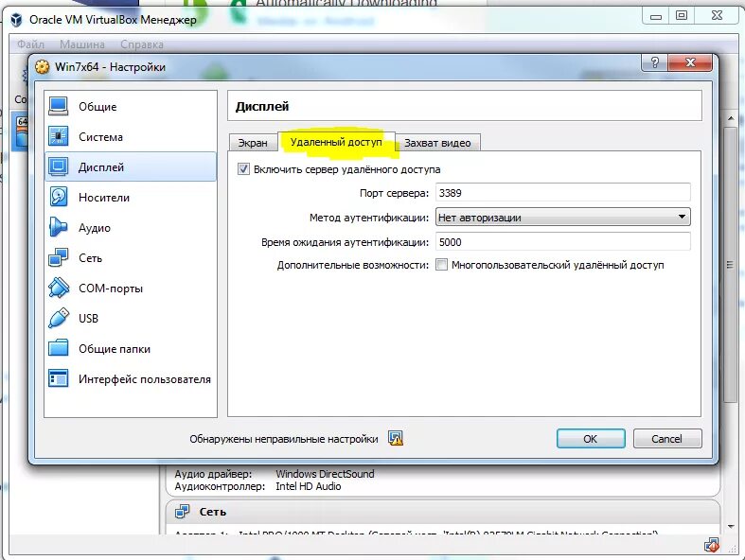
Task: Click the Аудио драйвер label in Manager
Action: point(213,474)
